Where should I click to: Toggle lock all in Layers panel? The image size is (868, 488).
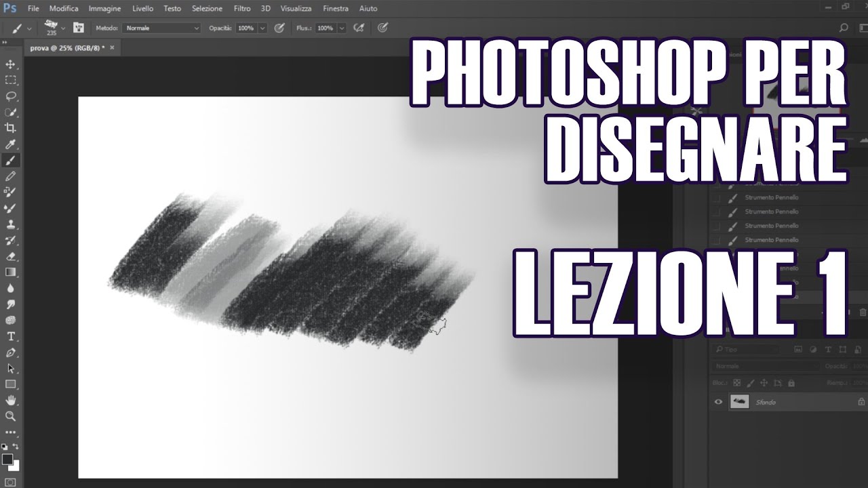791,383
